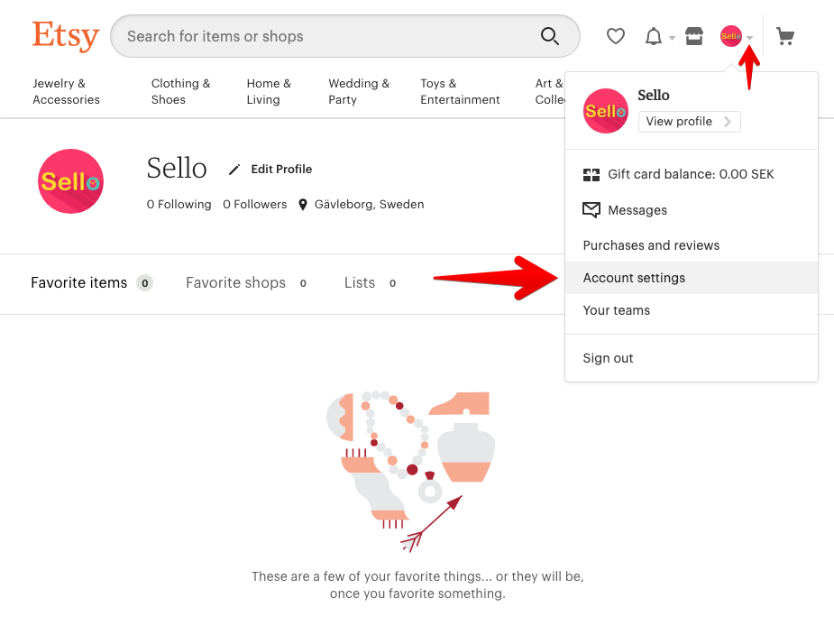Sign out of the Sello account
Image resolution: width=834 pixels, height=644 pixels.
point(608,358)
